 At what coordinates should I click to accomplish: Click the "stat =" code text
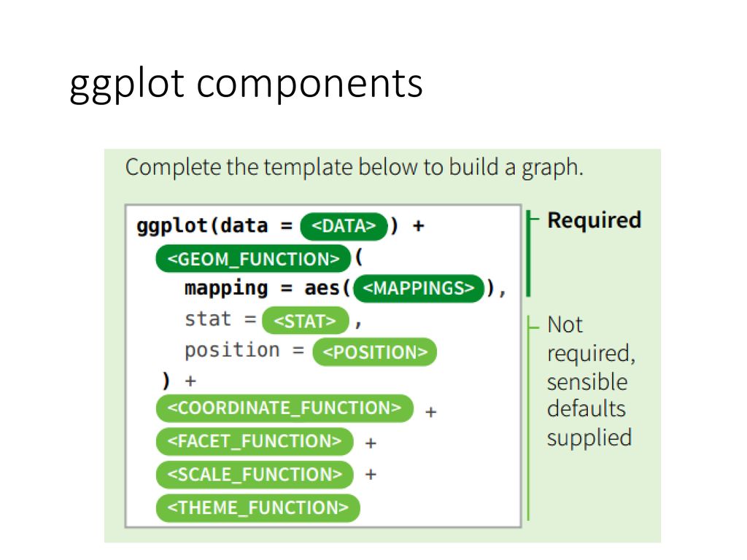[220, 320]
